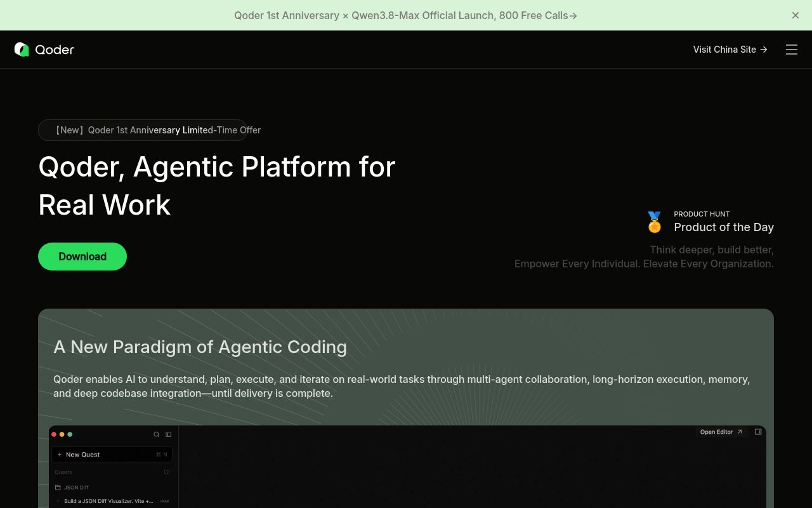Click the search icon in the Qoder app preview
The height and width of the screenshot is (508, 812).
click(x=157, y=434)
